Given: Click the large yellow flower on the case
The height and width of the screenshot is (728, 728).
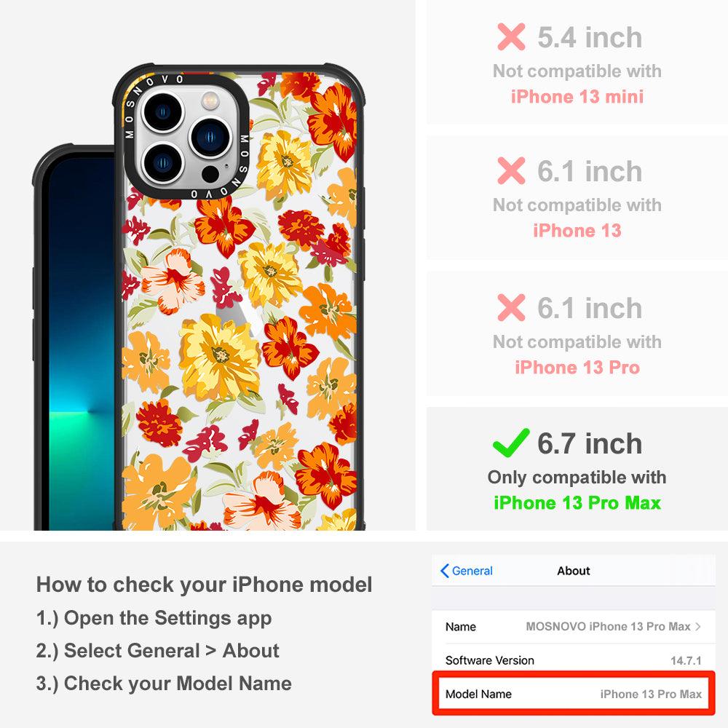Looking at the screenshot, I should point(219,357).
